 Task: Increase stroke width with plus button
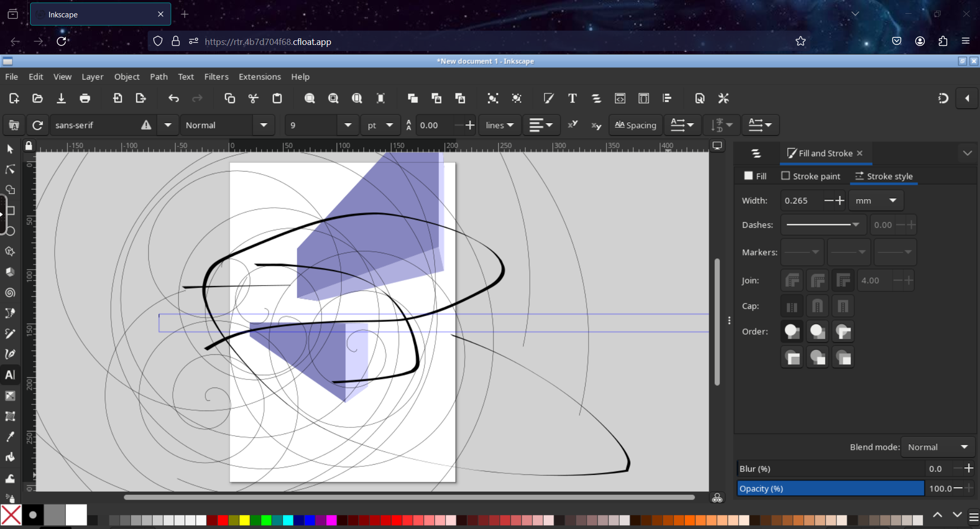point(839,201)
